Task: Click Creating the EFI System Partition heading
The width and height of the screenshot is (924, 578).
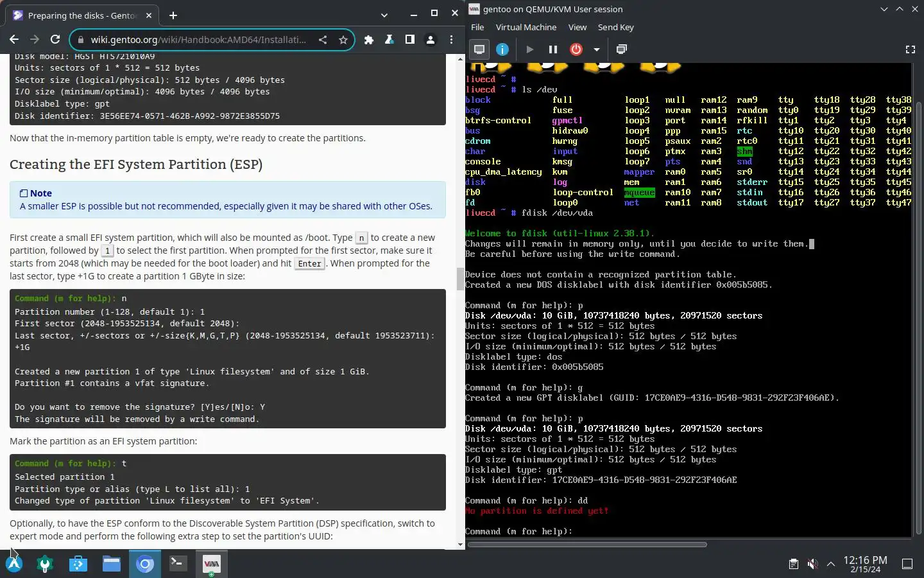Action: coord(136,164)
